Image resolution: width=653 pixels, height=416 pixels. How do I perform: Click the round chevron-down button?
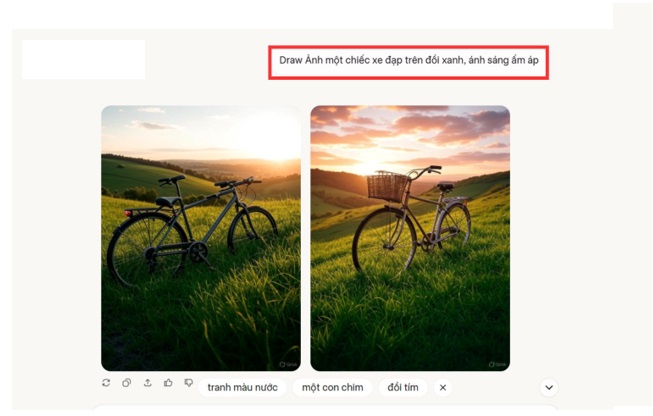[x=549, y=388]
